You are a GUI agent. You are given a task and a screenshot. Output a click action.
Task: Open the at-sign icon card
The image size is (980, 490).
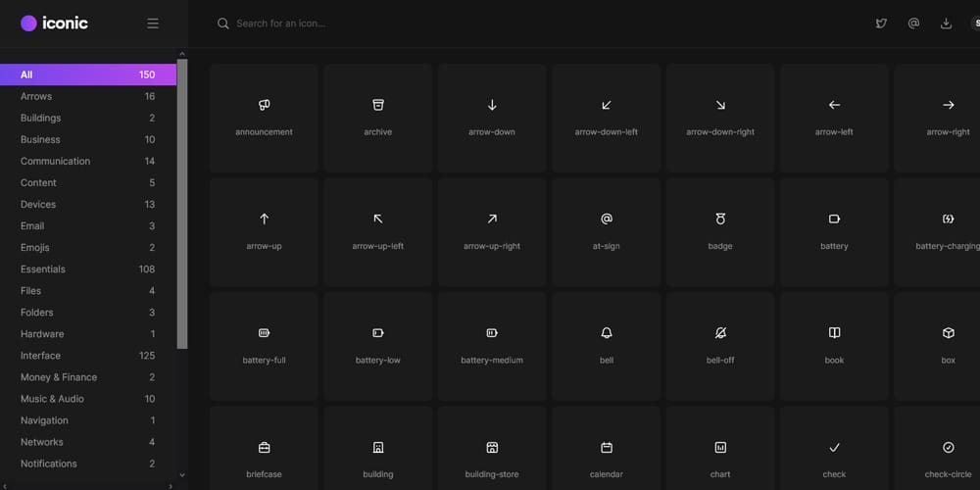click(606, 232)
